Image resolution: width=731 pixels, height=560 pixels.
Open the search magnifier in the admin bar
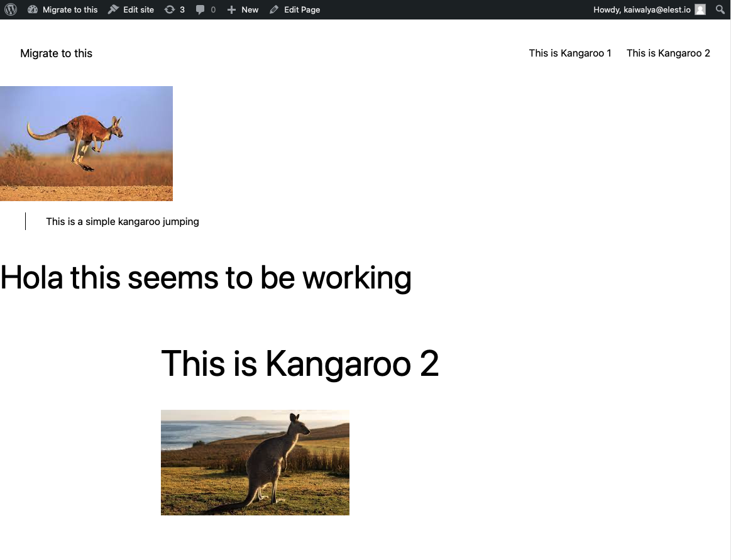click(x=720, y=9)
